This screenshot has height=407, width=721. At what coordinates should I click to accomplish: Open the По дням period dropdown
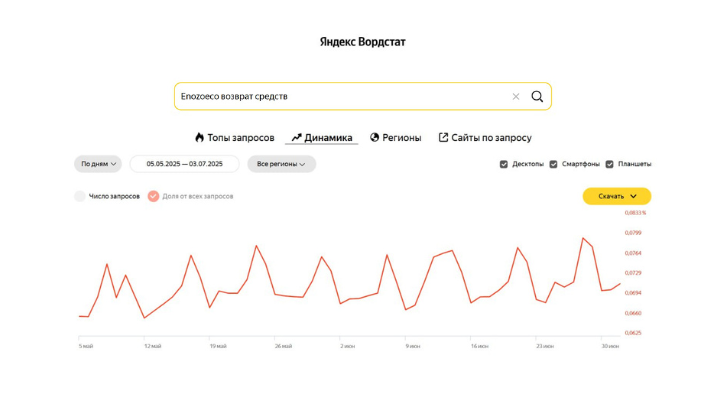coord(98,164)
